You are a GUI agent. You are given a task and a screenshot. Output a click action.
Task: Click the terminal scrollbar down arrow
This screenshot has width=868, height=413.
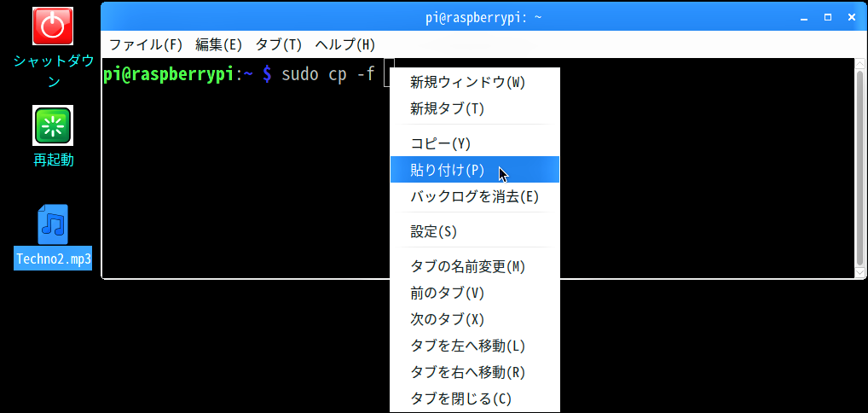(859, 272)
